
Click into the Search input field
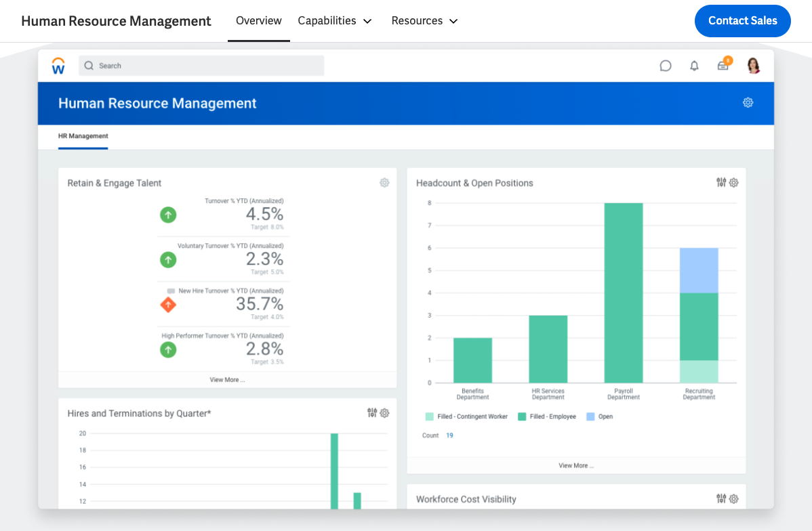(x=201, y=66)
